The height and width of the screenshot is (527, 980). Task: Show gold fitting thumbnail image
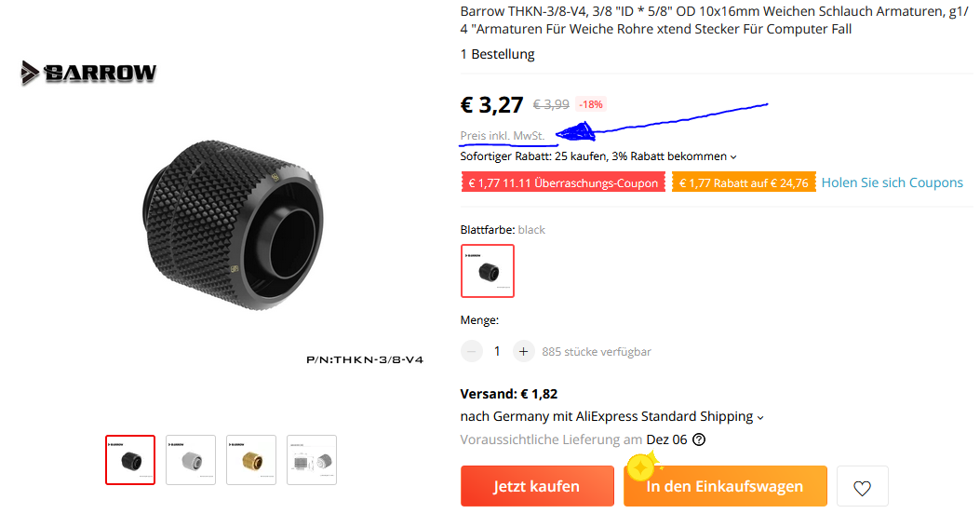(x=251, y=460)
